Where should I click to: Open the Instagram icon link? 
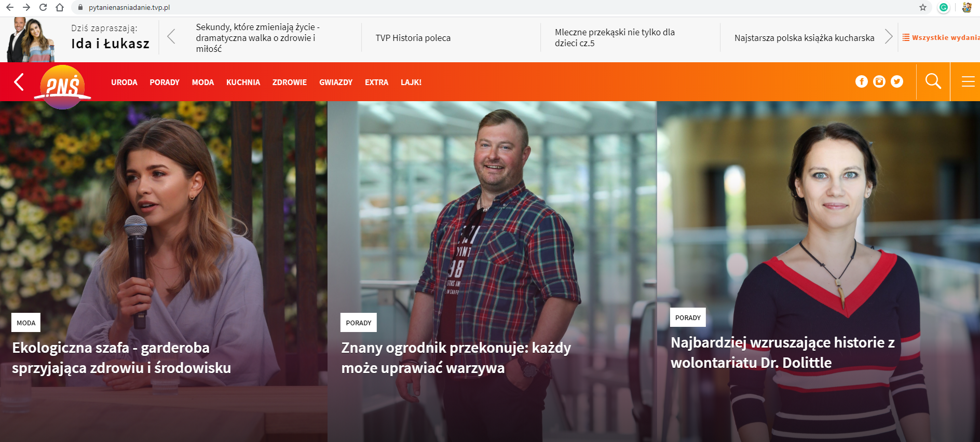click(879, 81)
